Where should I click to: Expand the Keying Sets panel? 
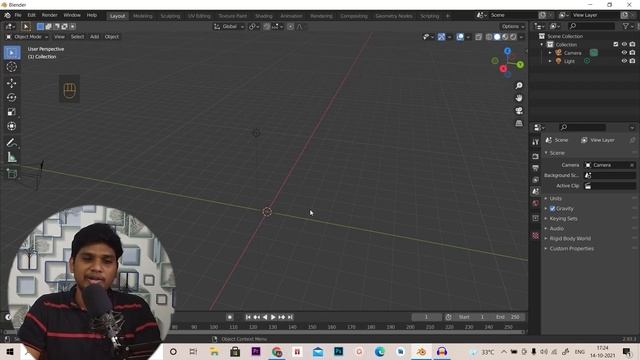point(563,219)
